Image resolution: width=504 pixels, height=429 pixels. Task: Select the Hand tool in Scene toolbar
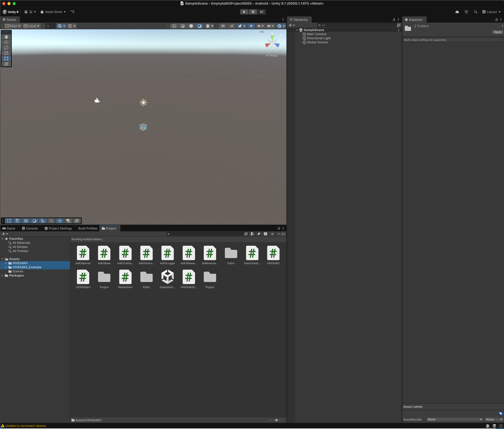click(x=6, y=37)
